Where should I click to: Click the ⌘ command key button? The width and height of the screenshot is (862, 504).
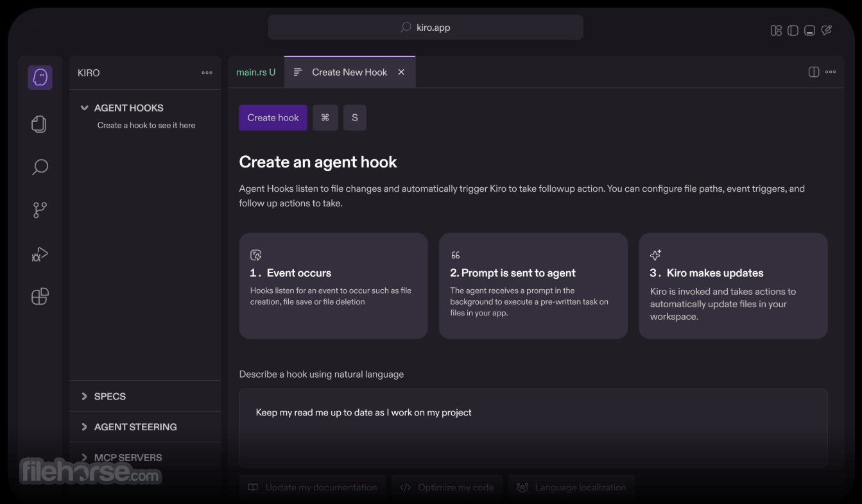tap(325, 118)
